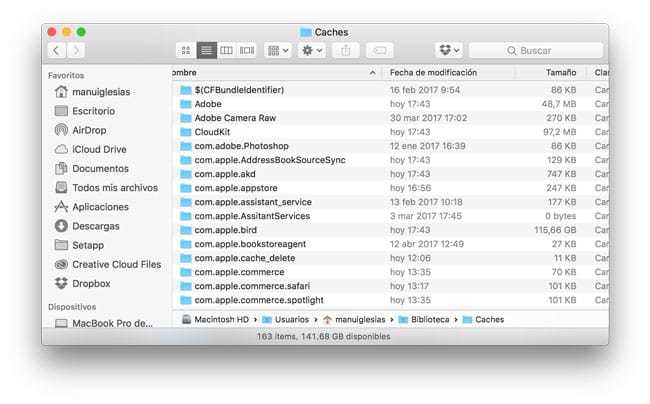Viewport: 650px width, 404px height.
Task: Select com.apple.commerce.safari folder
Action: 252,286
